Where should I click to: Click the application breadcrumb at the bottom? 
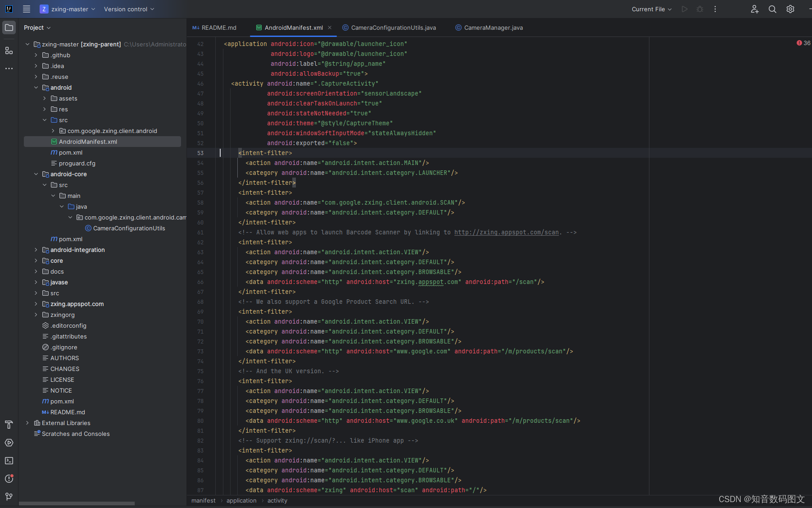pos(241,500)
